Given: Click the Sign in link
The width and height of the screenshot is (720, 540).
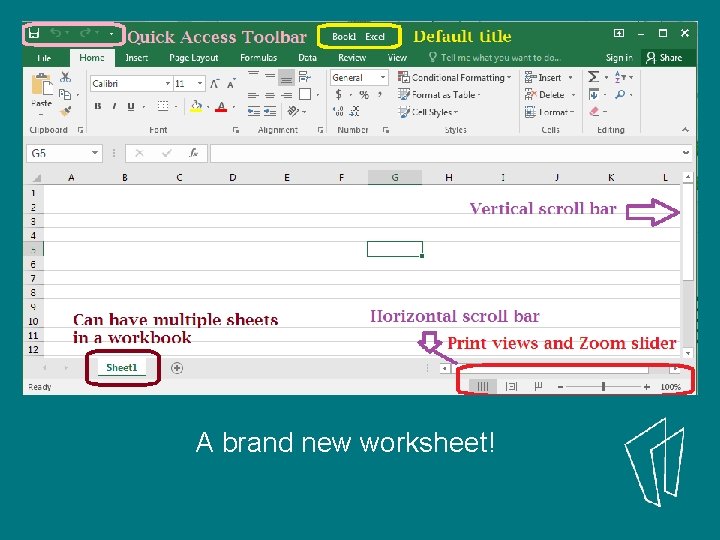Looking at the screenshot, I should coord(619,58).
